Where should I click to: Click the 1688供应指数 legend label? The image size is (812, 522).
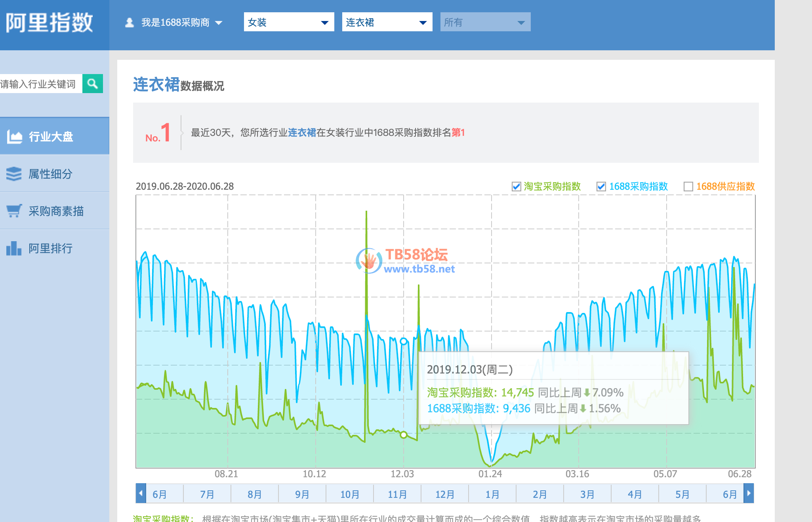coord(726,187)
